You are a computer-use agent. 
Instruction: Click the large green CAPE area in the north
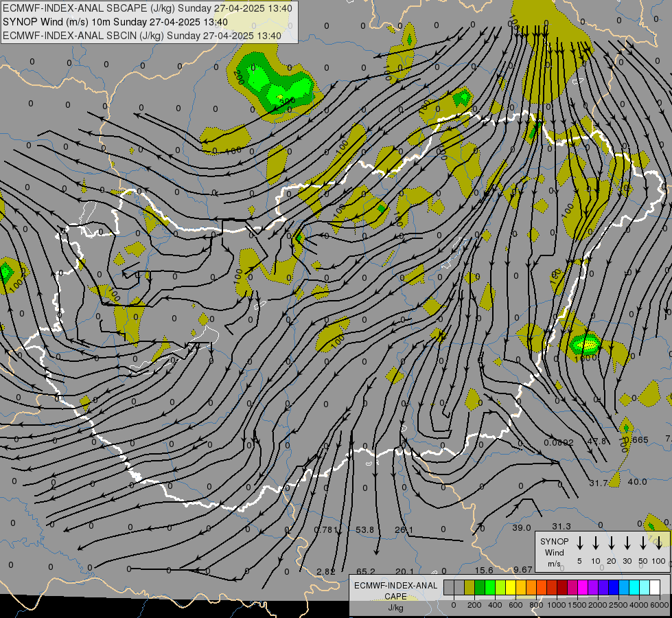(x=275, y=84)
